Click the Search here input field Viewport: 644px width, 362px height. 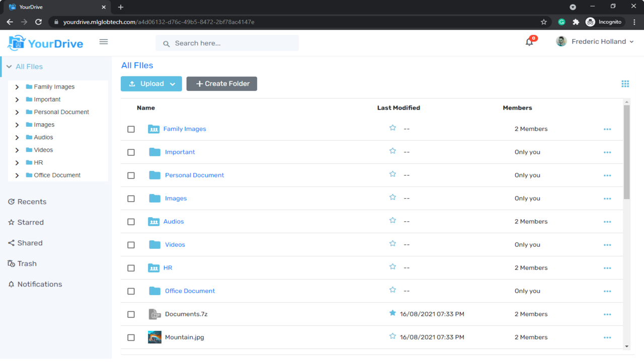(231, 43)
